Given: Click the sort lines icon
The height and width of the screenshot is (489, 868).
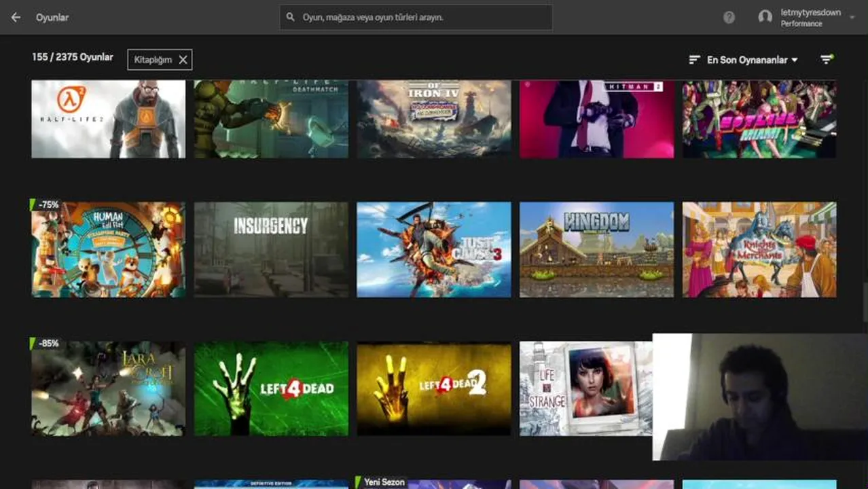Looking at the screenshot, I should tap(694, 60).
